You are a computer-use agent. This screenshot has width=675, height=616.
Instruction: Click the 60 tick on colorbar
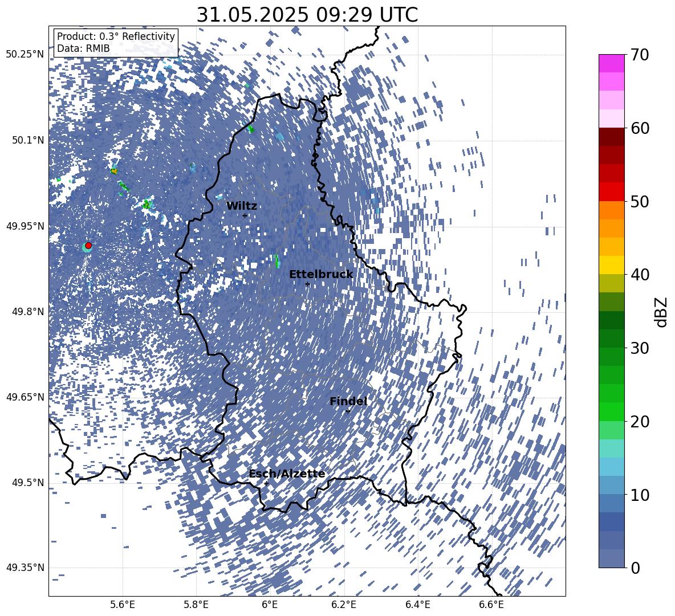pyautogui.click(x=639, y=128)
